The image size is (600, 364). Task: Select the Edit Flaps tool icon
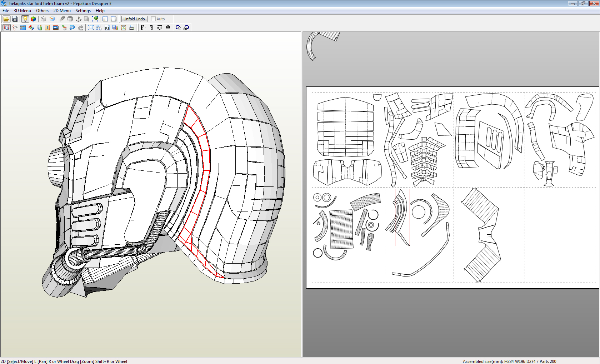pos(23,28)
